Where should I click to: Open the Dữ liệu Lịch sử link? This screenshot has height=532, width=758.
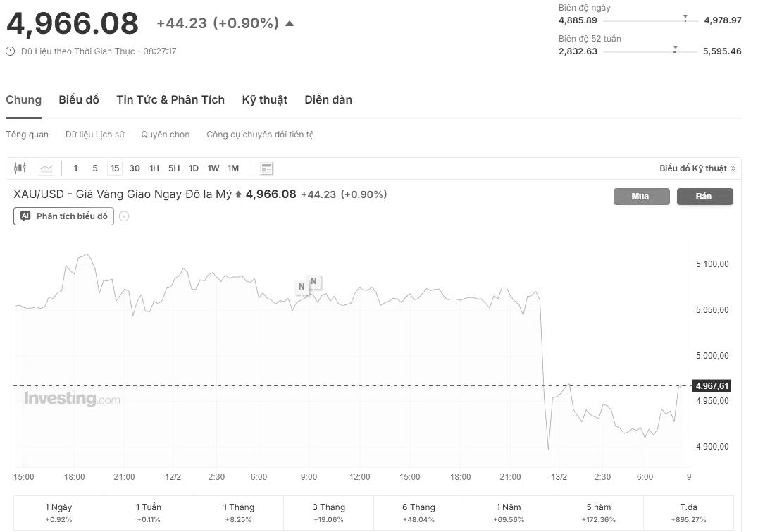coord(94,135)
